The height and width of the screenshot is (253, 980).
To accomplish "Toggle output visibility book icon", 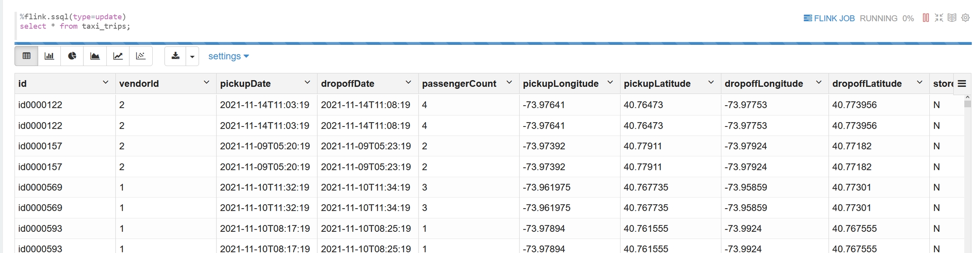I will pyautogui.click(x=952, y=18).
